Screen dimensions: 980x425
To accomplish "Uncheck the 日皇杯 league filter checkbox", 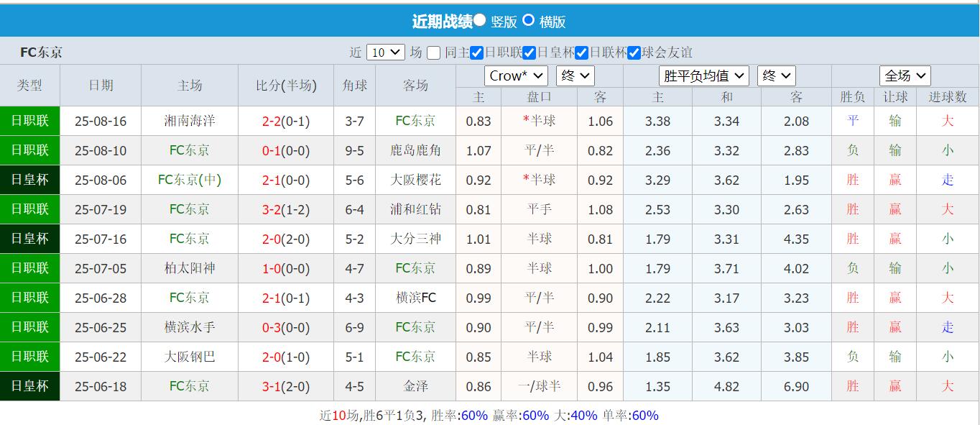I will tap(530, 52).
